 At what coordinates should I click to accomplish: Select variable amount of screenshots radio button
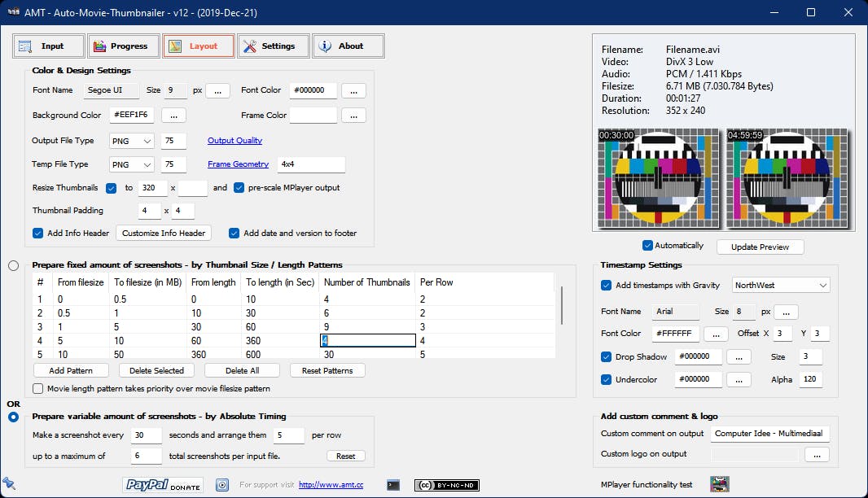(x=13, y=417)
